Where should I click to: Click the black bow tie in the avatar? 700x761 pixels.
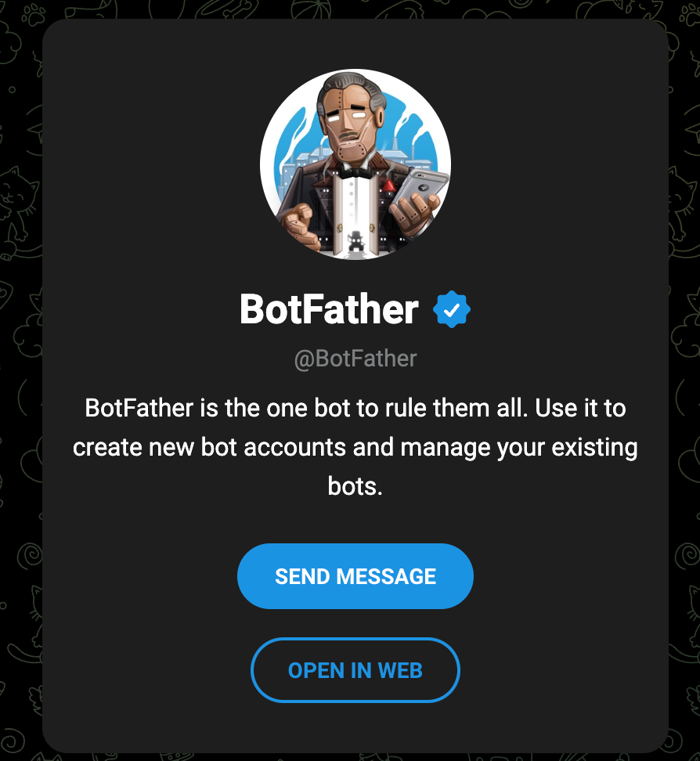click(x=355, y=171)
